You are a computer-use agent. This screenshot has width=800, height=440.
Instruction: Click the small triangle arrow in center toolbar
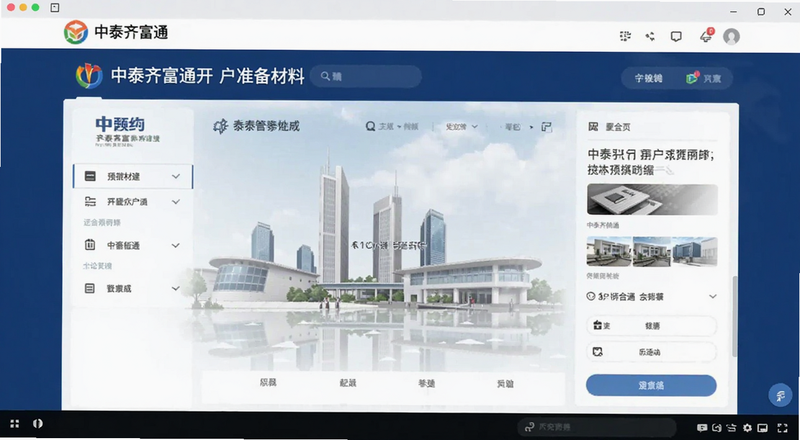coord(531,127)
